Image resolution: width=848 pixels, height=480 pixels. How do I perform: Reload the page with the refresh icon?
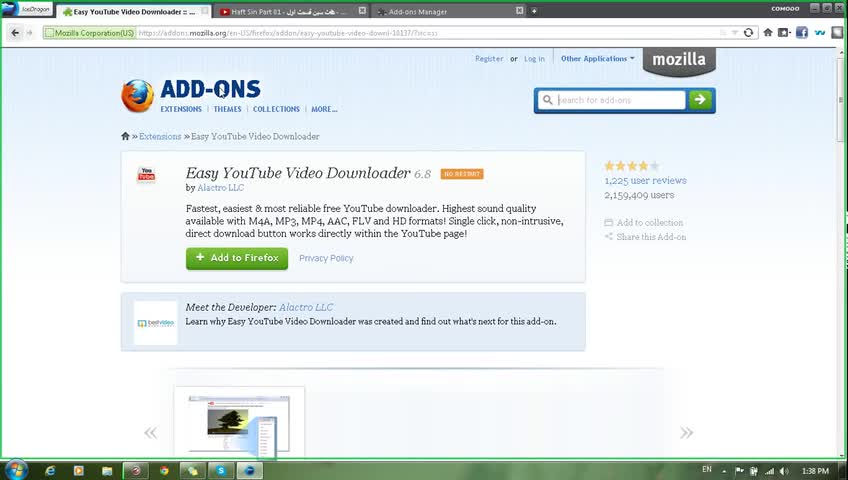[748, 33]
